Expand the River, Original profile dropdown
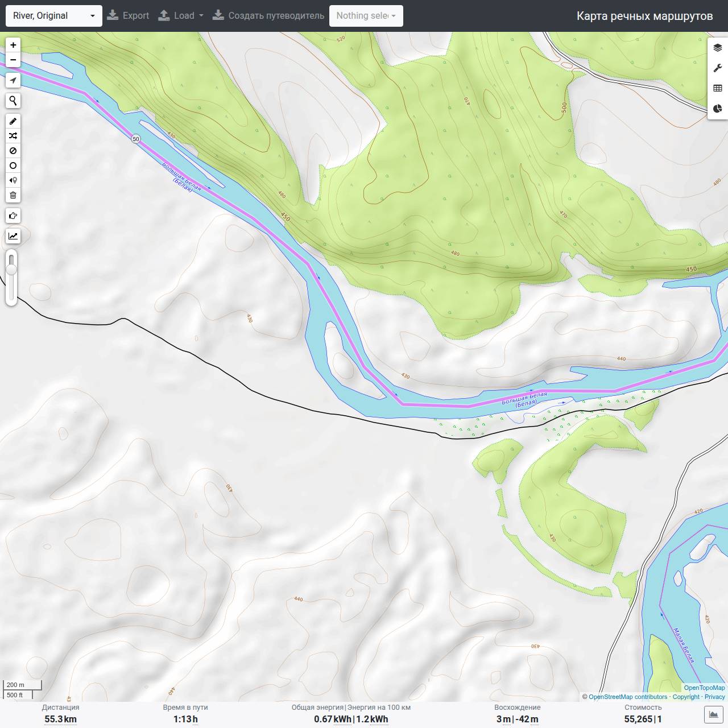728x728 pixels. pos(54,16)
